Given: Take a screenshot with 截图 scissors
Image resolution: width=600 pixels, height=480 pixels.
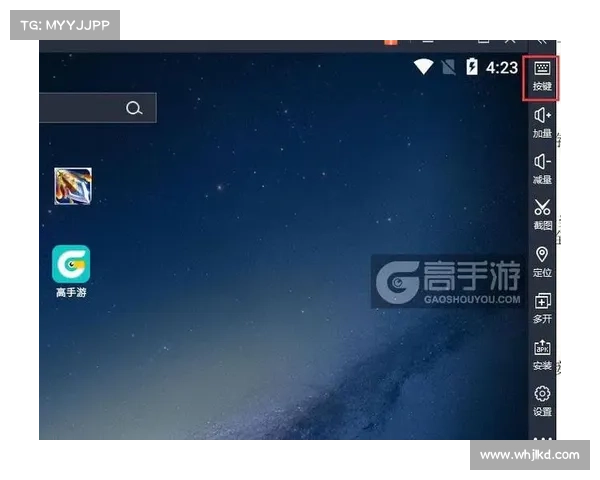Looking at the screenshot, I should 541,214.
